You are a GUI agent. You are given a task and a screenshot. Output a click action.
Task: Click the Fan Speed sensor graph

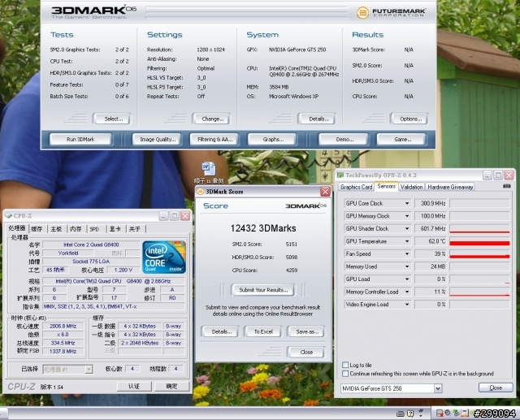tap(479, 254)
